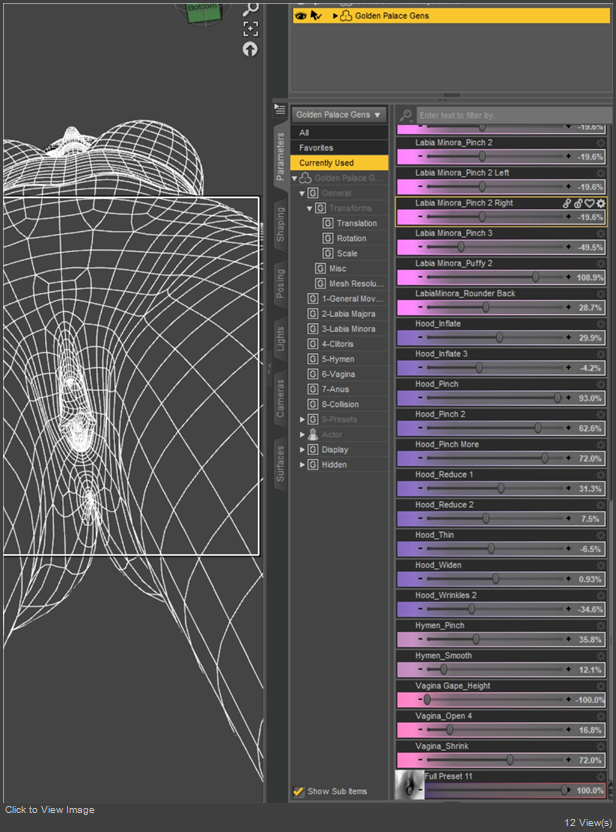The image size is (616, 832).
Task: Expand the Hidden group
Action: pos(302,465)
